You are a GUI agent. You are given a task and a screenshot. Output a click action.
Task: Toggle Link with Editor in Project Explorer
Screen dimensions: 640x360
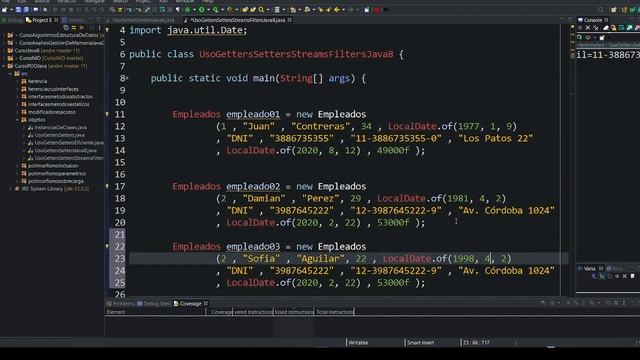click(x=74, y=28)
